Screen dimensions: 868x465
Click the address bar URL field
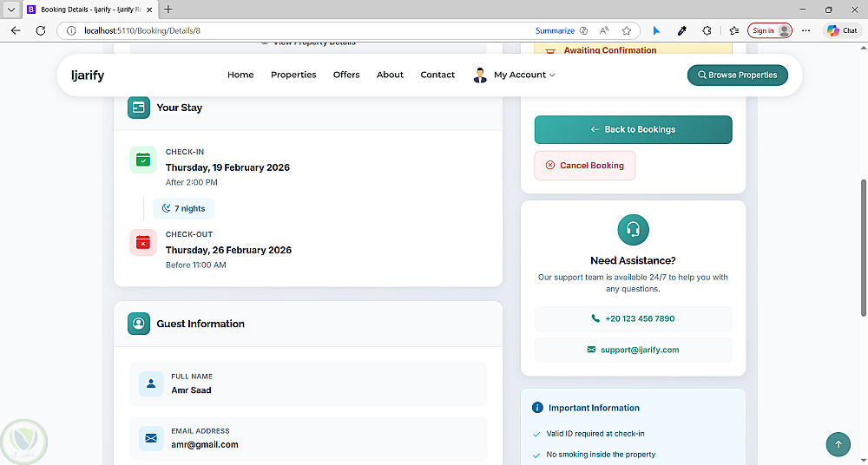pos(304,30)
